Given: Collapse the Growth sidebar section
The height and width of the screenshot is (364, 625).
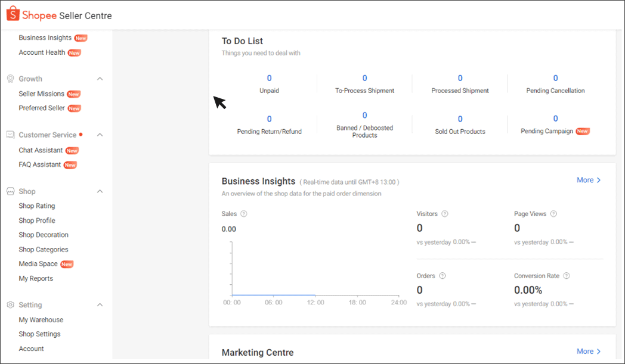Looking at the screenshot, I should (100, 79).
